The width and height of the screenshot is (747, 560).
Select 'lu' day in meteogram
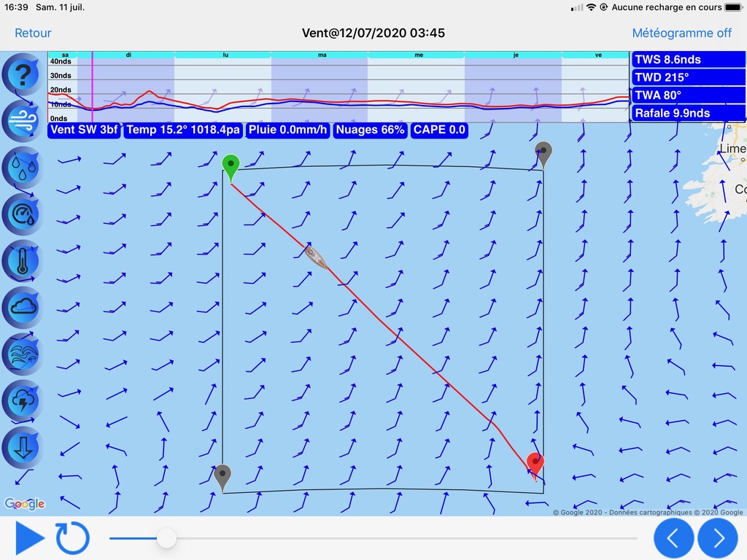coord(225,55)
